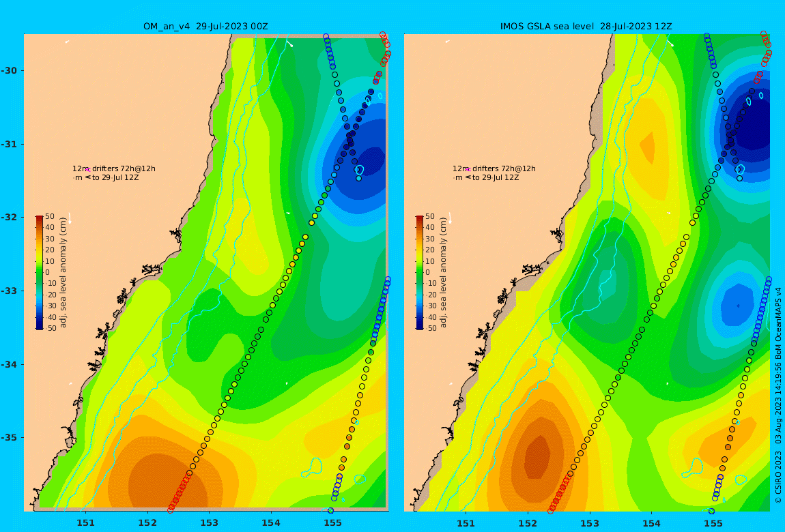The width and height of the screenshot is (785, 532).
Task: Click the blue low centre dot near -33 in right map
Action: pos(737,306)
